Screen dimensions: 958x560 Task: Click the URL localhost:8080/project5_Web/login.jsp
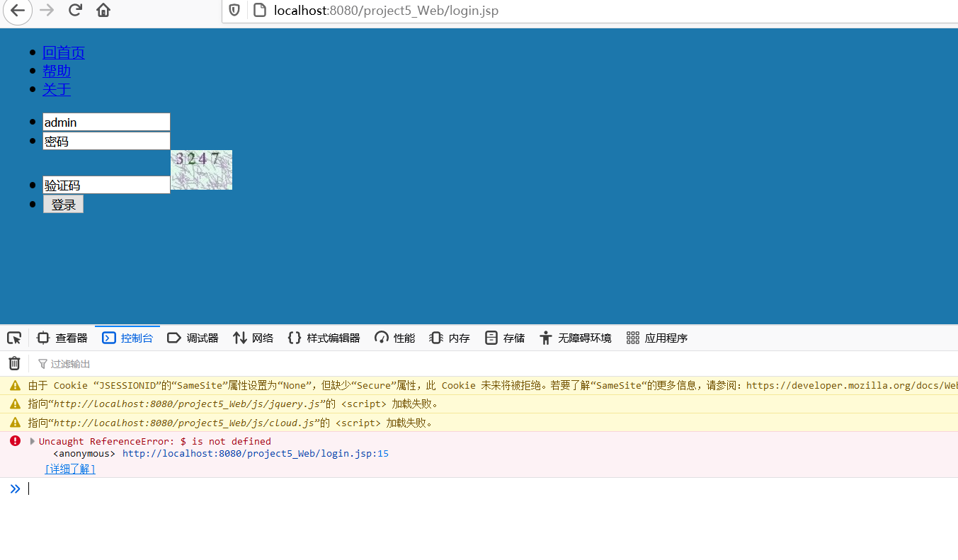tap(386, 11)
